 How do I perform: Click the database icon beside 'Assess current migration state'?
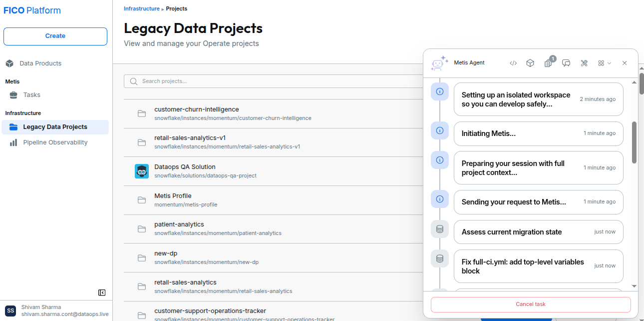pos(440,229)
